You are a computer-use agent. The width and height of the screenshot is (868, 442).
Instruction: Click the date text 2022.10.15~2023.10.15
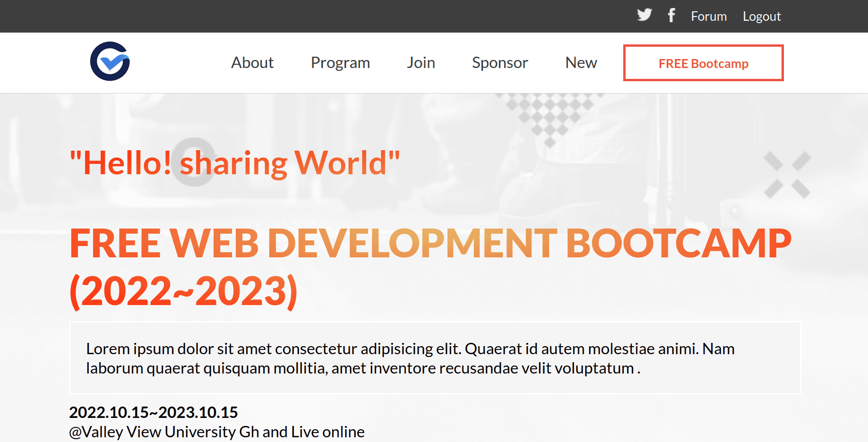pyautogui.click(x=154, y=412)
